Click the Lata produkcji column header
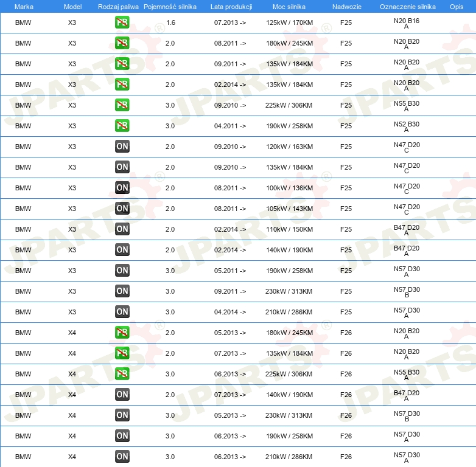Image resolution: width=476 pixels, height=467 pixels. click(x=231, y=7)
